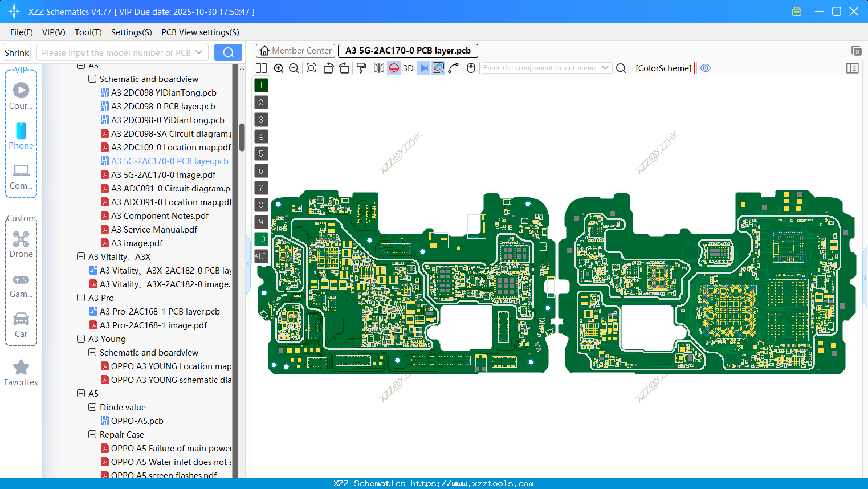Open the 3D board view
This screenshot has height=489, width=868.
(407, 68)
